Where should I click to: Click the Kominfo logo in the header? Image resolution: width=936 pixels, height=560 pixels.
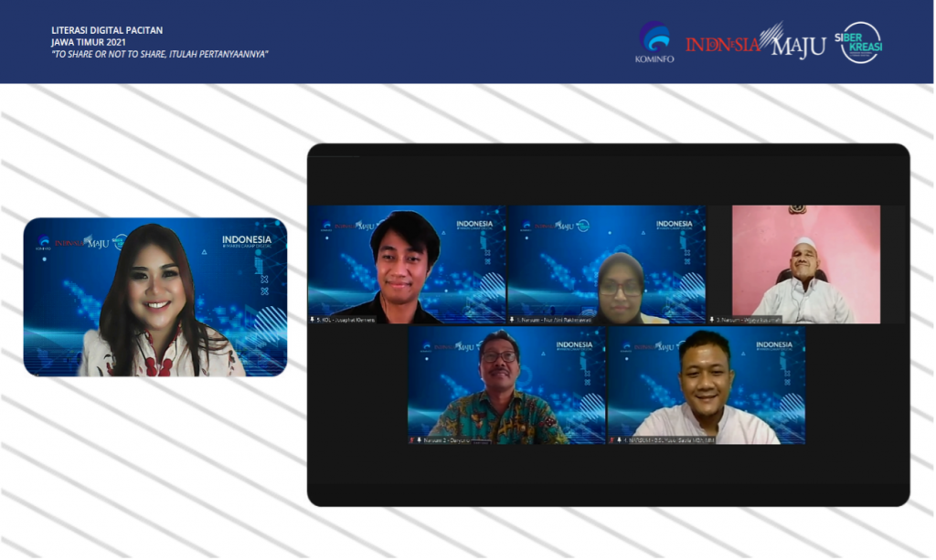[654, 42]
